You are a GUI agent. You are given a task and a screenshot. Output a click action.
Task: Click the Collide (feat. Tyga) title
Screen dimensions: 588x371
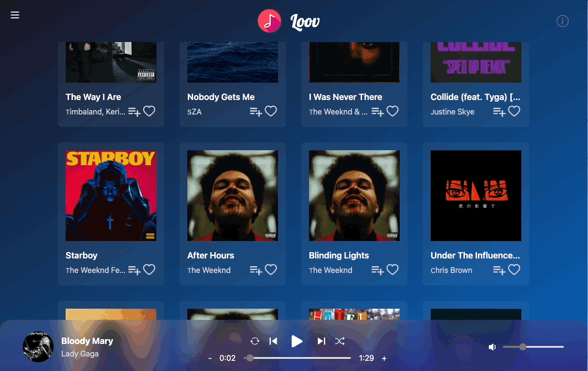click(476, 97)
